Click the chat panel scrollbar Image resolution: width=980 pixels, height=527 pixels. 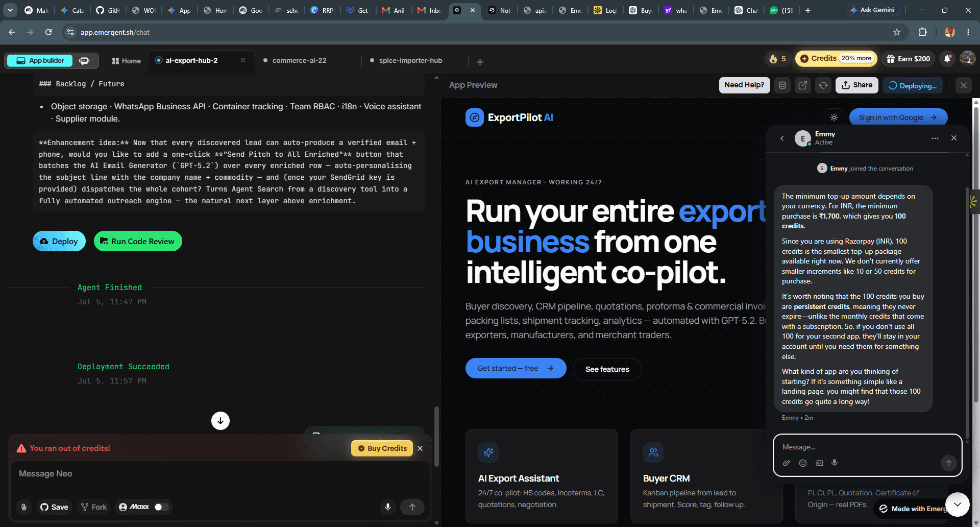point(436,436)
